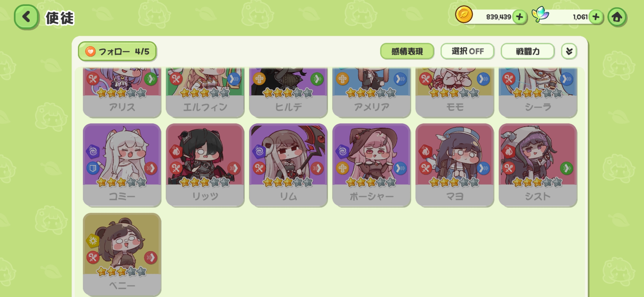Viewport: 644px width, 297px height.
Task: Expand the double-chevron sort order button
Action: (569, 51)
